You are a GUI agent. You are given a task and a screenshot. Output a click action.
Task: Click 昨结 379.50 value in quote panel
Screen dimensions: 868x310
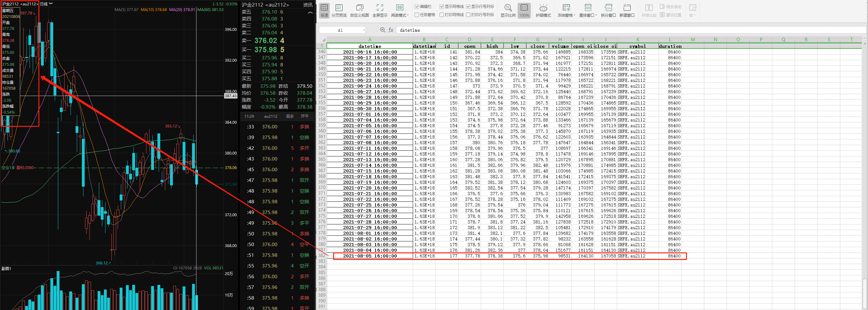(304, 86)
